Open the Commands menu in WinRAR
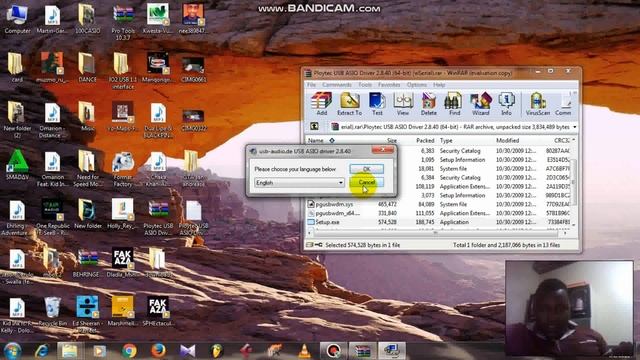This screenshot has height=360, width=640. point(337,85)
